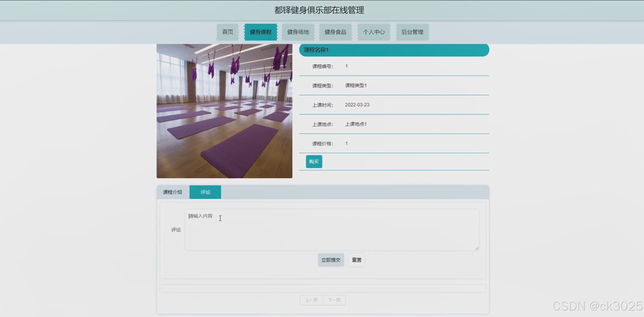The image size is (644, 317).
Task: Click the yoga studio course image
Action: coord(224,111)
